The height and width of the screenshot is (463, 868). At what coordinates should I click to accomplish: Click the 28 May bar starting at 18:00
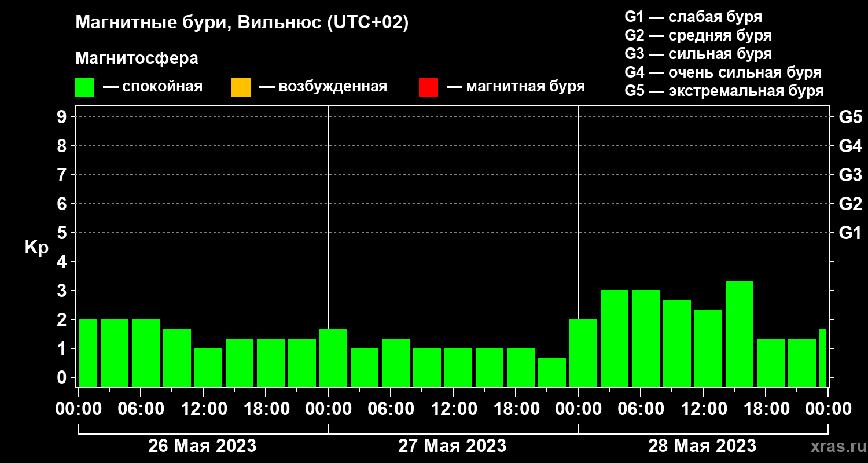771,362
